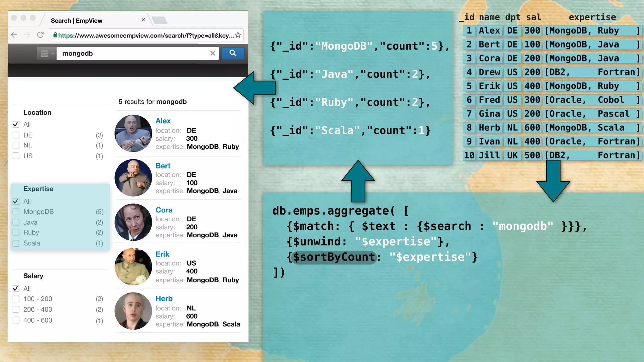This screenshot has width=644, height=362.
Task: Bookmark page with star icon
Action: (x=238, y=35)
